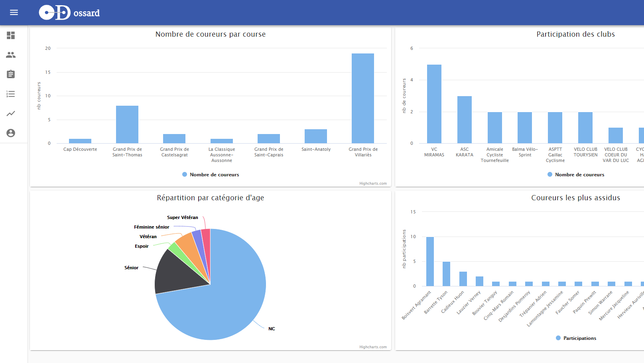Screen dimensions: 644x363
Task: Click the Simon Warrane axis label
Action: pos(601,303)
